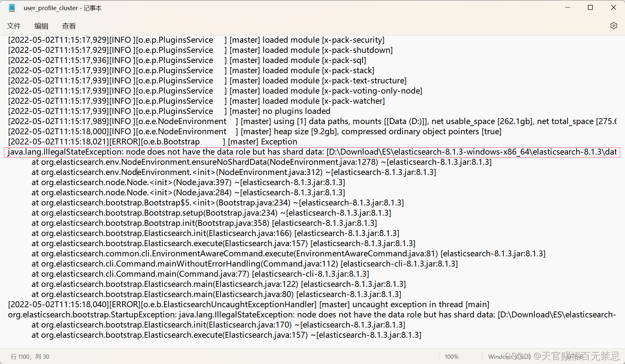The width and height of the screenshot is (625, 364).
Task: Click the x-pack-stack module log line
Action: tap(191, 71)
